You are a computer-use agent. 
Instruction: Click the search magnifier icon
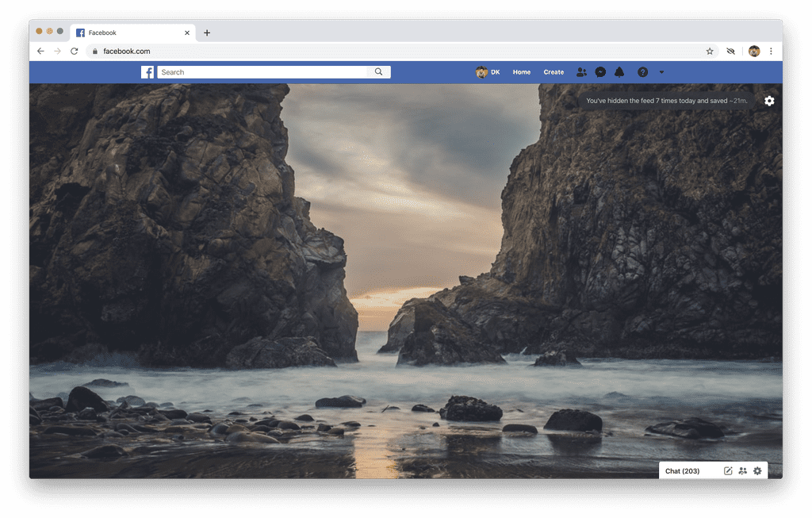coord(378,72)
